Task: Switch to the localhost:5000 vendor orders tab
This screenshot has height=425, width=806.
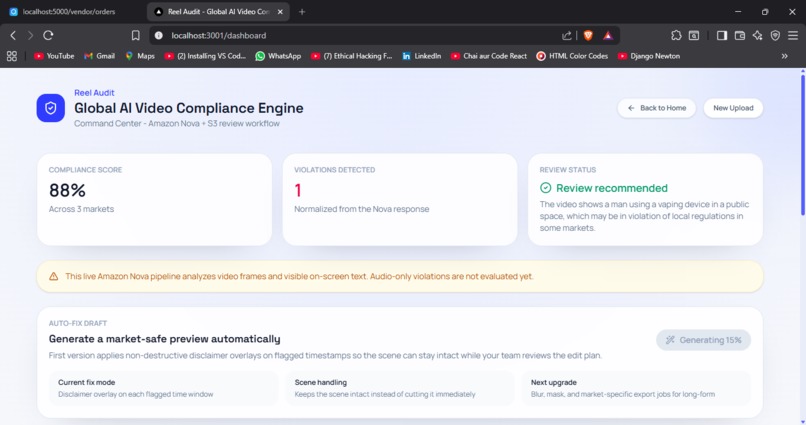Action: (69, 11)
